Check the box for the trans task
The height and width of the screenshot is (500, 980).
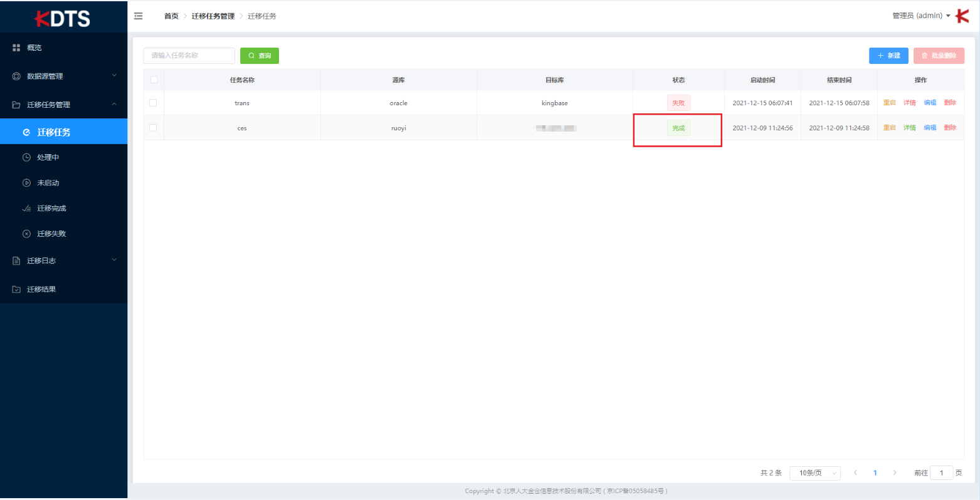[153, 102]
